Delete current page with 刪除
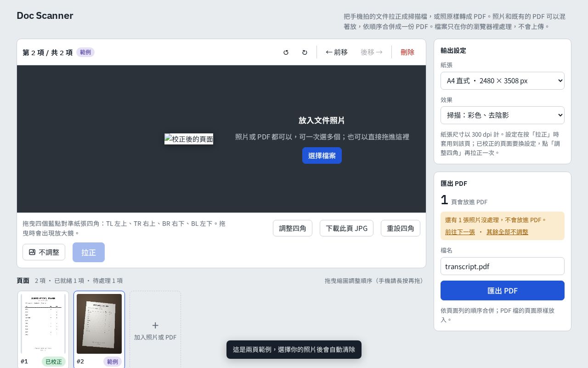 [407, 52]
